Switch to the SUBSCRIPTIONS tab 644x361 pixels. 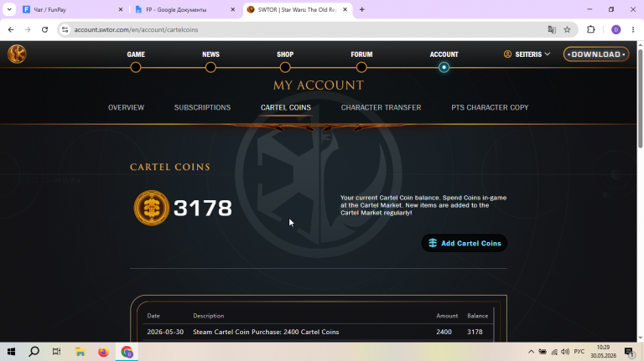202,107
